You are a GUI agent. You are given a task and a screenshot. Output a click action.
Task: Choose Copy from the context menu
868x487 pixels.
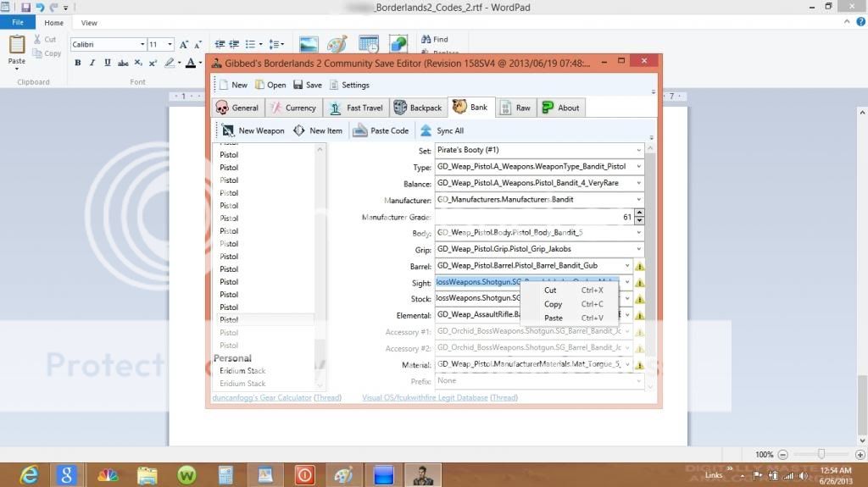pos(554,304)
